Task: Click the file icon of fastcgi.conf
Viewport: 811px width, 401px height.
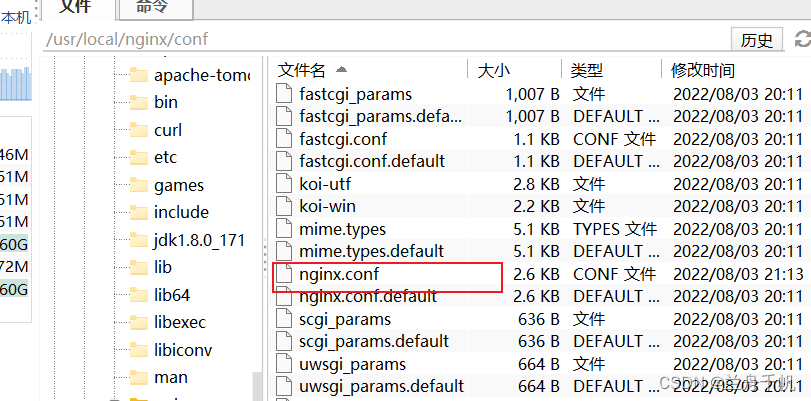Action: click(x=283, y=139)
